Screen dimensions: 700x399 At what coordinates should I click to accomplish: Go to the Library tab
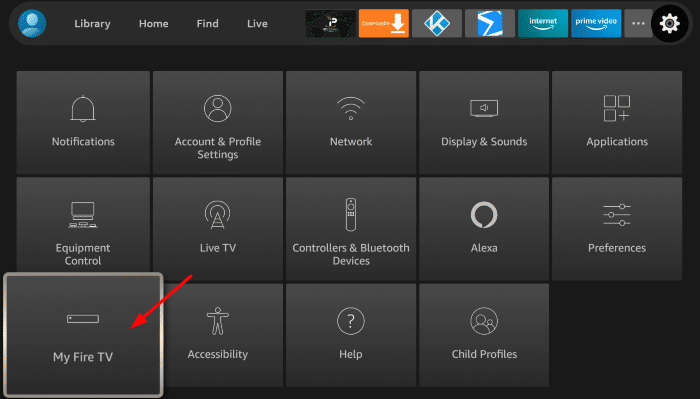(x=92, y=24)
